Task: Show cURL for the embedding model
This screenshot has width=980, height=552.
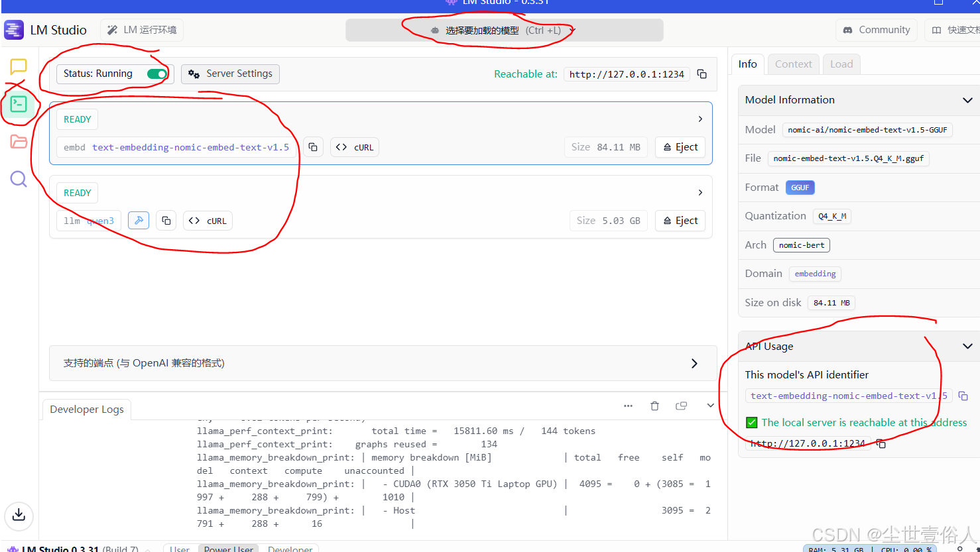Action: tap(355, 147)
